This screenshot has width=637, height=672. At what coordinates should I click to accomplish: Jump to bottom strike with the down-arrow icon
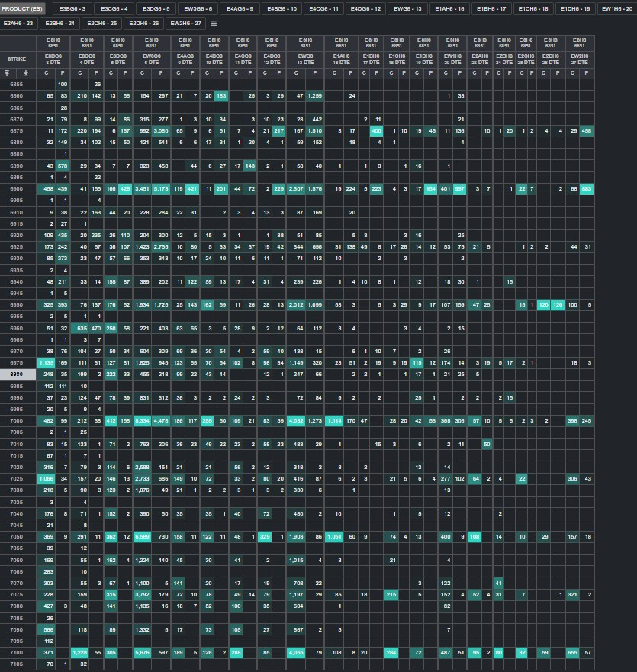click(26, 73)
